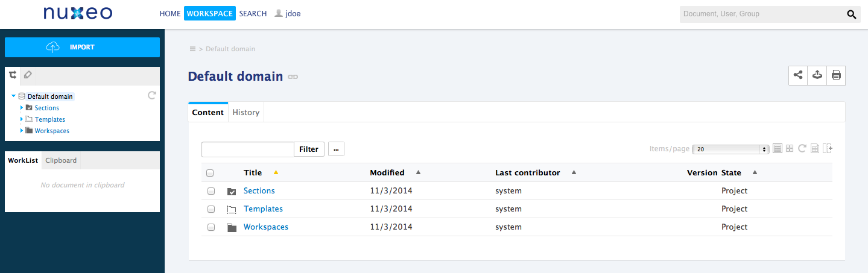This screenshot has width=868, height=273.
Task: Check the Workspaces row checkbox
Action: (x=211, y=227)
